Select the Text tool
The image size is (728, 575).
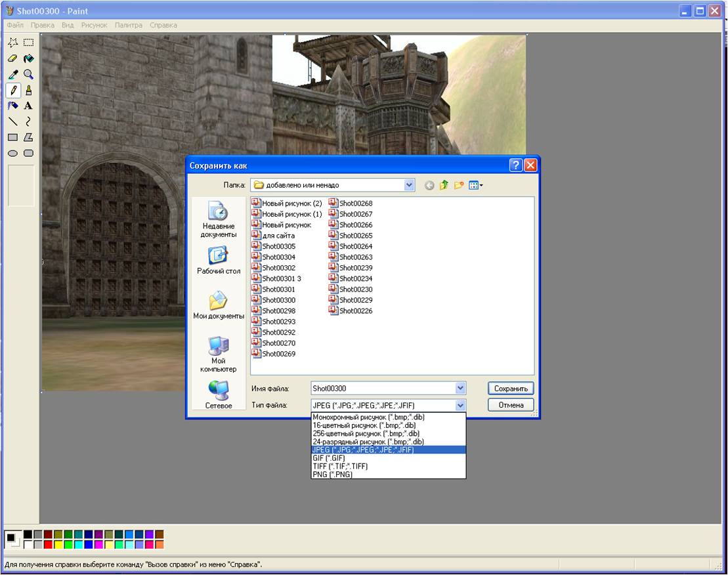[29, 106]
